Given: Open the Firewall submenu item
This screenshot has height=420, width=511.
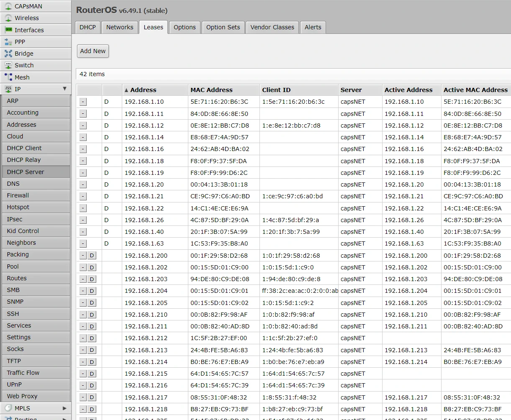Looking at the screenshot, I should (x=18, y=195).
